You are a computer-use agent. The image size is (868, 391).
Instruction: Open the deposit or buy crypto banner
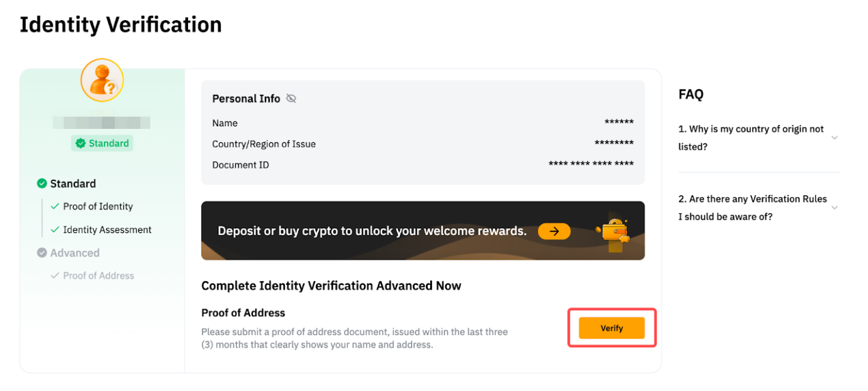372,231
